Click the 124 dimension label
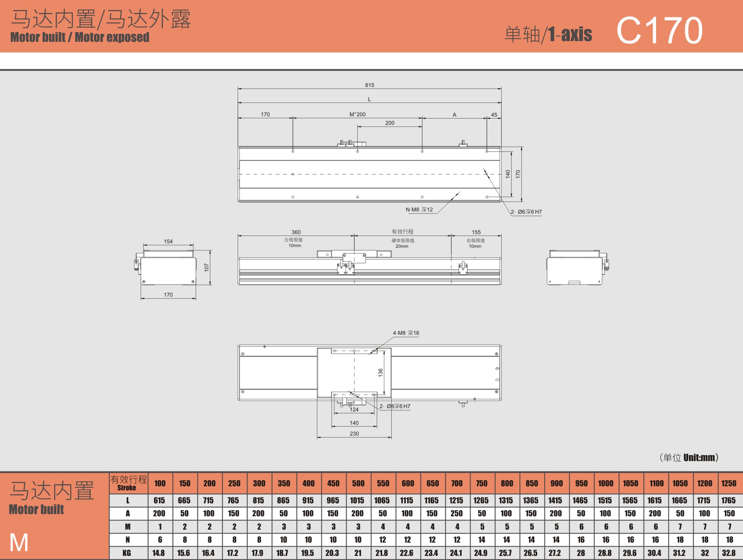This screenshot has height=560, width=743. tap(354, 410)
